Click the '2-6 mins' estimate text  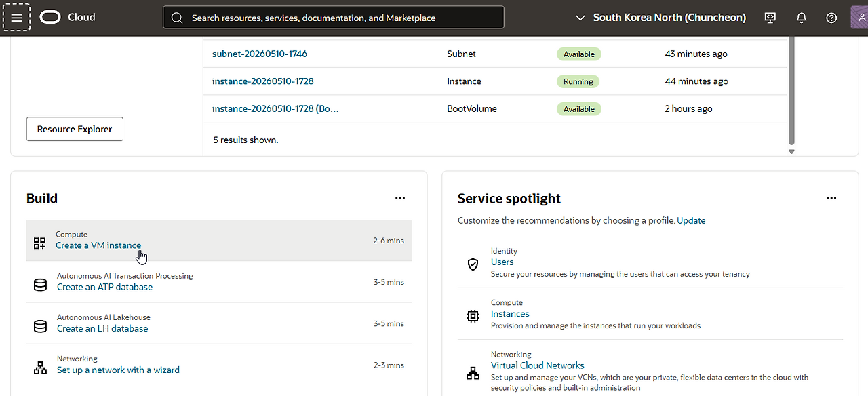(389, 241)
